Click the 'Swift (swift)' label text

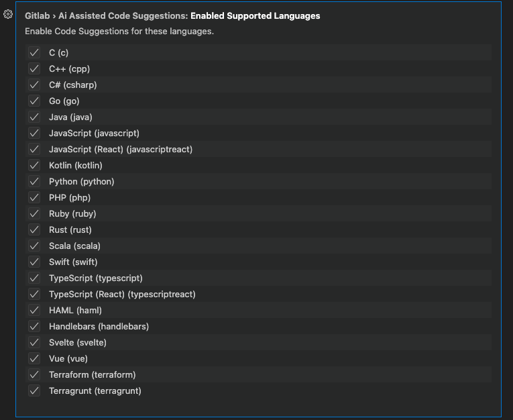[73, 262]
